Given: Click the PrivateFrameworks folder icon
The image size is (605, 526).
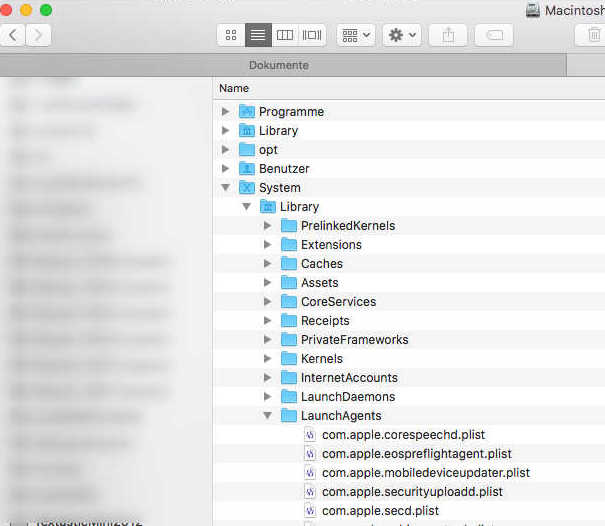Looking at the screenshot, I should tap(289, 340).
